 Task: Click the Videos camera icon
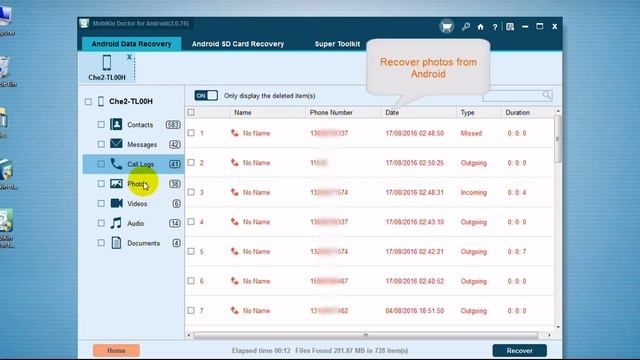click(116, 203)
